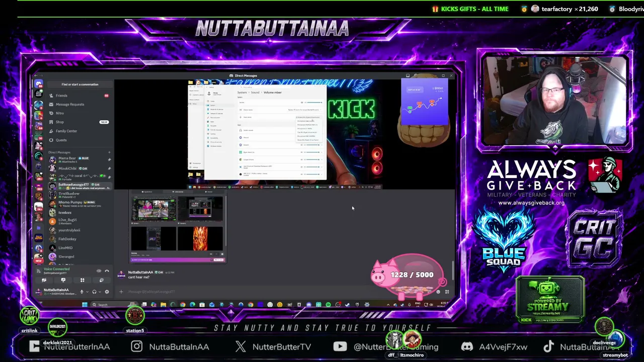Open the shared screen-picker image in chat
This screenshot has height=362, width=644.
tap(177, 227)
